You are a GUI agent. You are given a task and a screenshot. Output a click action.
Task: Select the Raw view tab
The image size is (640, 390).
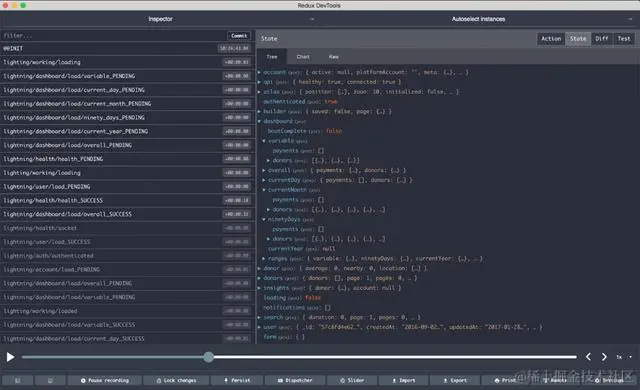[x=333, y=57]
